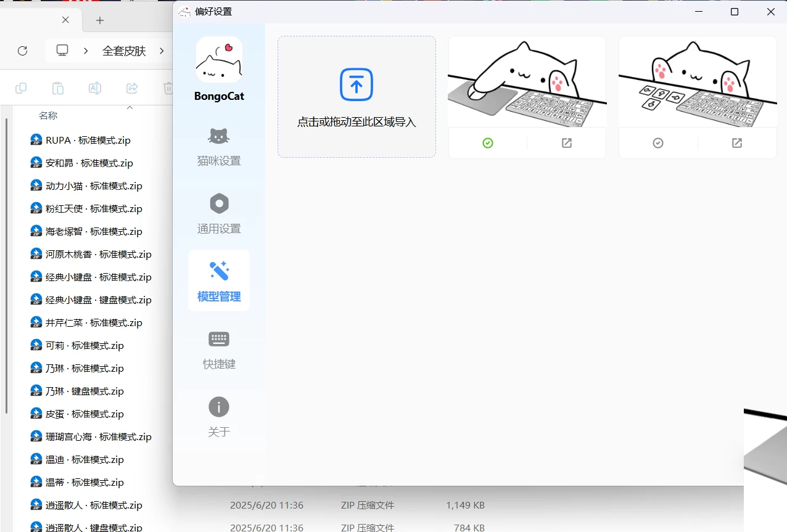Open the 猫咪设置 cat settings section
Viewport: 787px width, 532px height.
(x=219, y=148)
